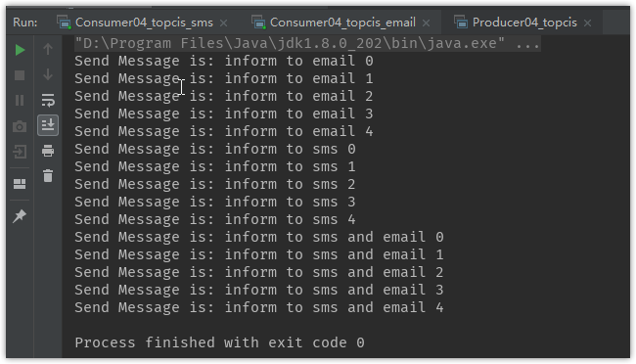Viewport: 636px width, 364px height.
Task: Switch to the Consumer04_topcis_email tab
Action: coord(342,23)
